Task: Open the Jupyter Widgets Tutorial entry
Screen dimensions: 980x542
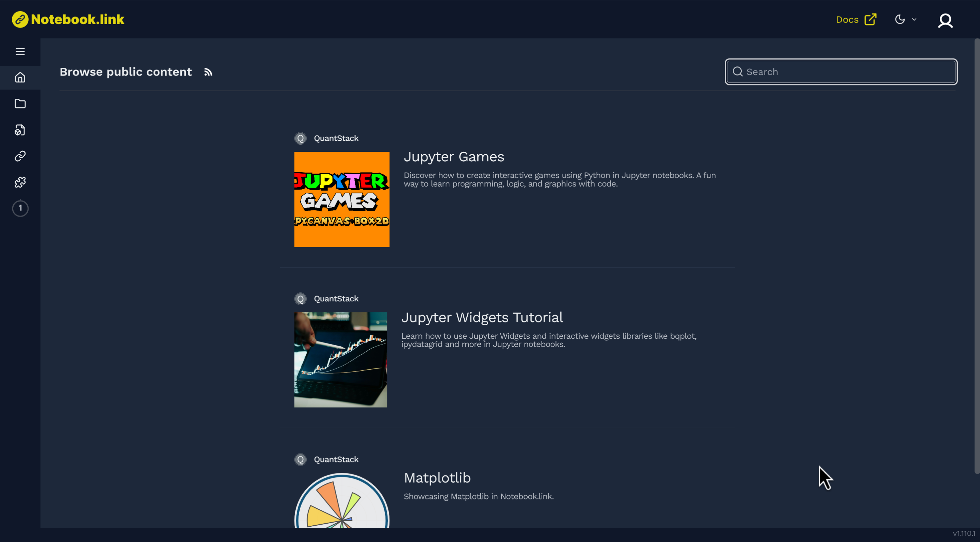Action: [482, 317]
